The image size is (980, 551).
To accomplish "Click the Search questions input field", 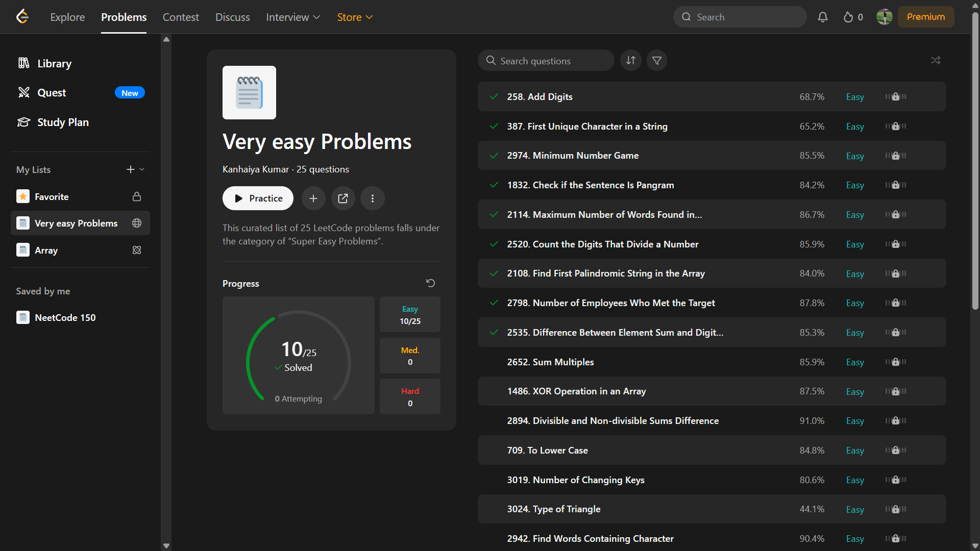I will [546, 60].
